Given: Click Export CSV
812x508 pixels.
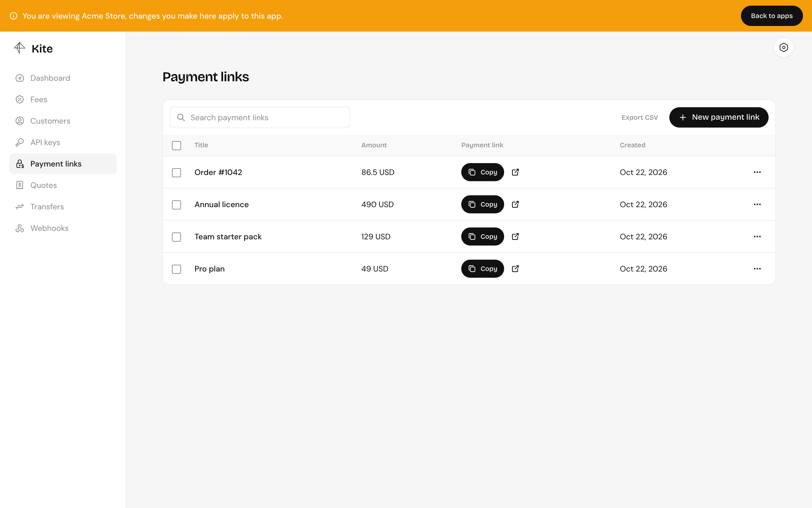Looking at the screenshot, I should pyautogui.click(x=639, y=118).
